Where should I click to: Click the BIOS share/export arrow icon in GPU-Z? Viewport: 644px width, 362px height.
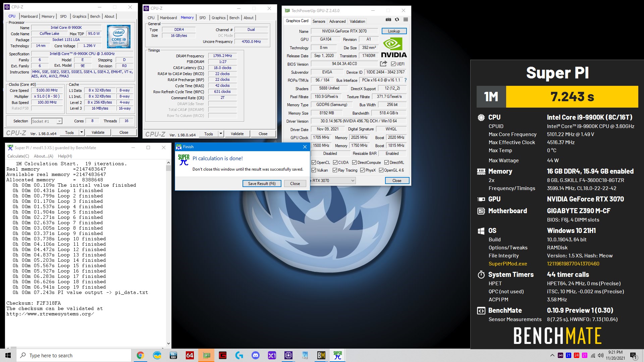[383, 64]
